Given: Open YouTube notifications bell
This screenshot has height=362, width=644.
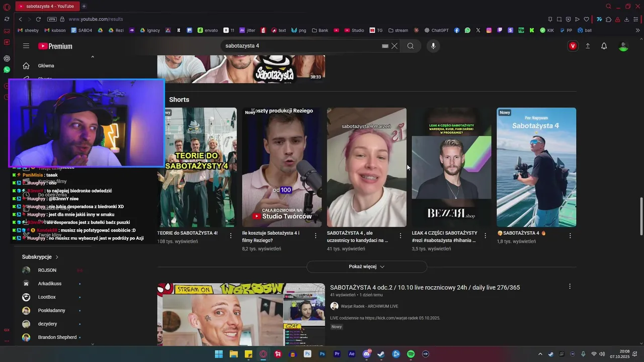Looking at the screenshot, I should [x=604, y=46].
